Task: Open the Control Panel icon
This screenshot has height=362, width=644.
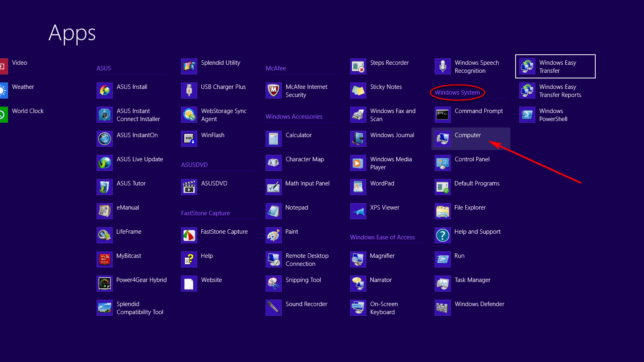Action: (x=443, y=163)
